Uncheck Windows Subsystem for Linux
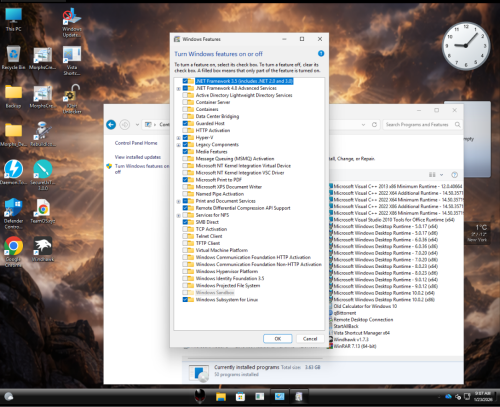 coord(185,300)
